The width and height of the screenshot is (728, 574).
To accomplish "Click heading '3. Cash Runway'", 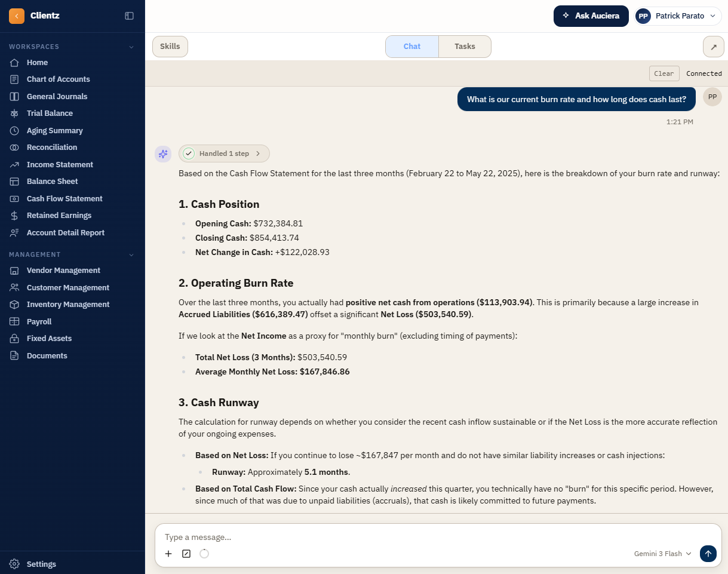I will (219, 403).
